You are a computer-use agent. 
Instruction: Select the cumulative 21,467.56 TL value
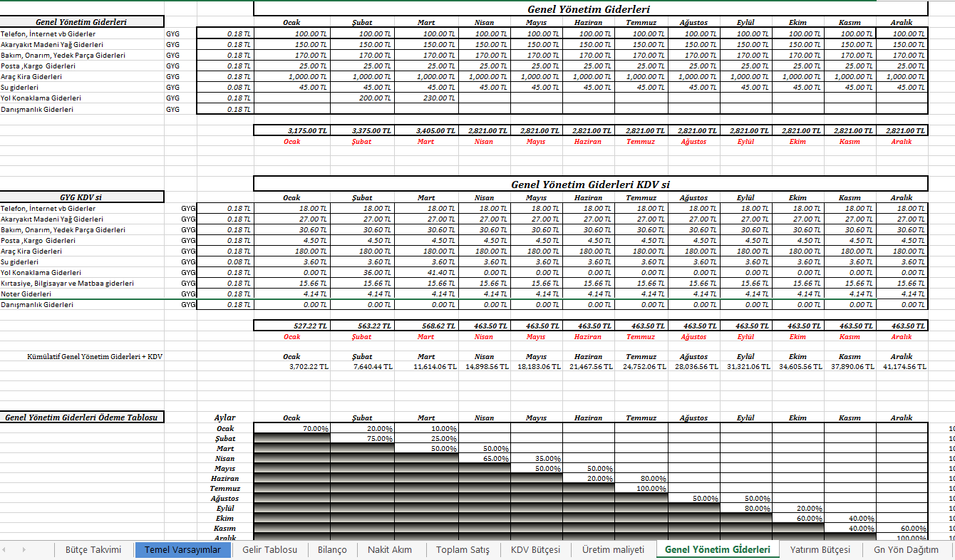tap(588, 366)
